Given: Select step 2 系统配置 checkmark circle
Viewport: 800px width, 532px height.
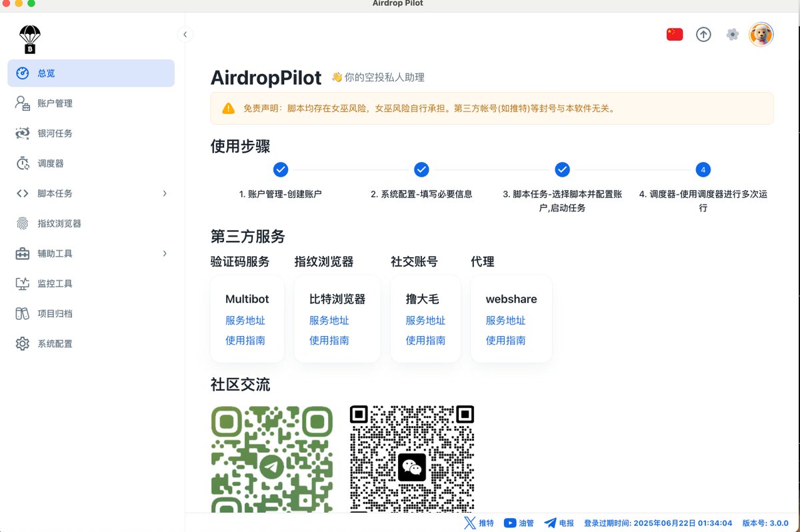Looking at the screenshot, I should click(x=421, y=169).
